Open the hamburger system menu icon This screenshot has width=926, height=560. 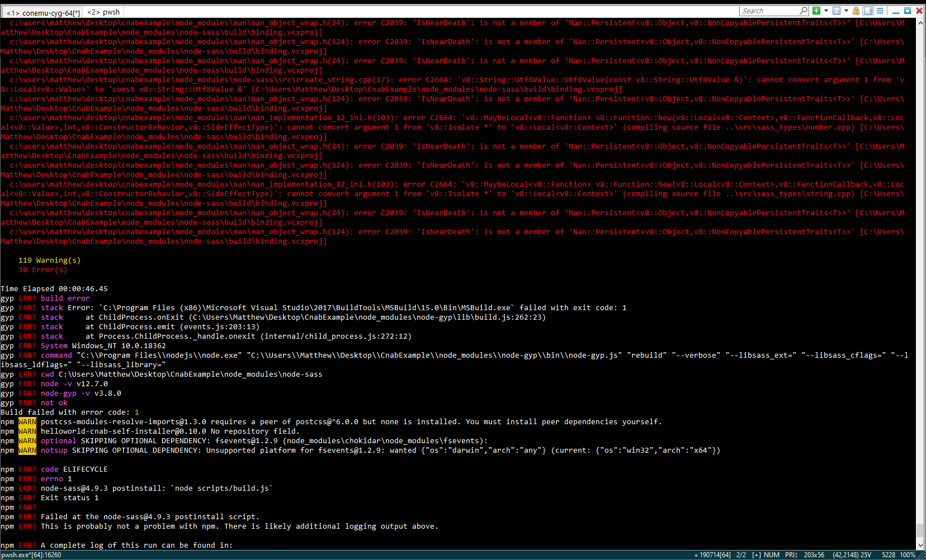pyautogui.click(x=880, y=11)
